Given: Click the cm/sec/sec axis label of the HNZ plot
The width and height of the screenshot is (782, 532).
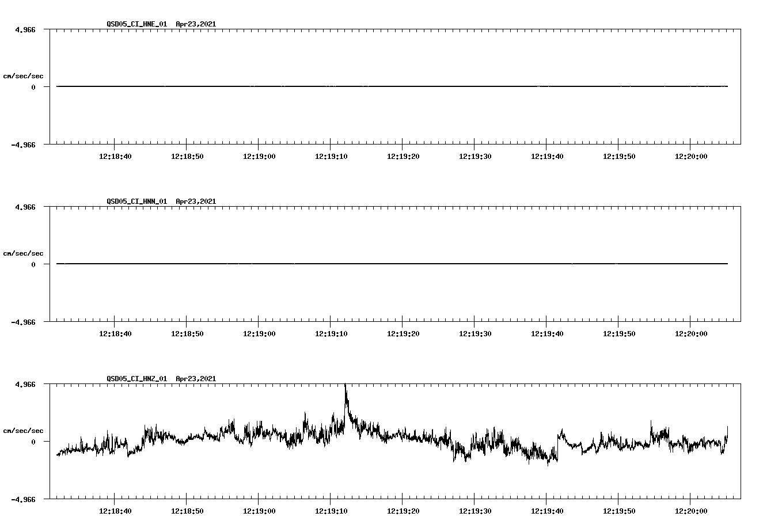Looking at the screenshot, I should [24, 430].
